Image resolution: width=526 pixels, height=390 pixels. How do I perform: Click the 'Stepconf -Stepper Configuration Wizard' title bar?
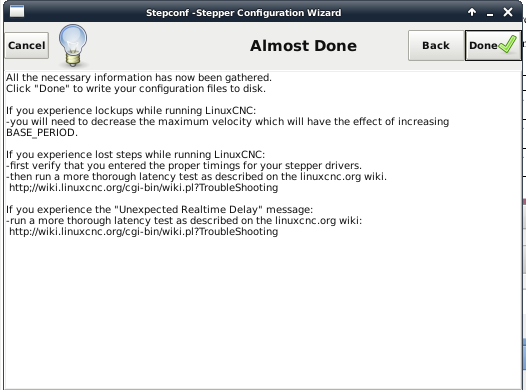tap(244, 13)
